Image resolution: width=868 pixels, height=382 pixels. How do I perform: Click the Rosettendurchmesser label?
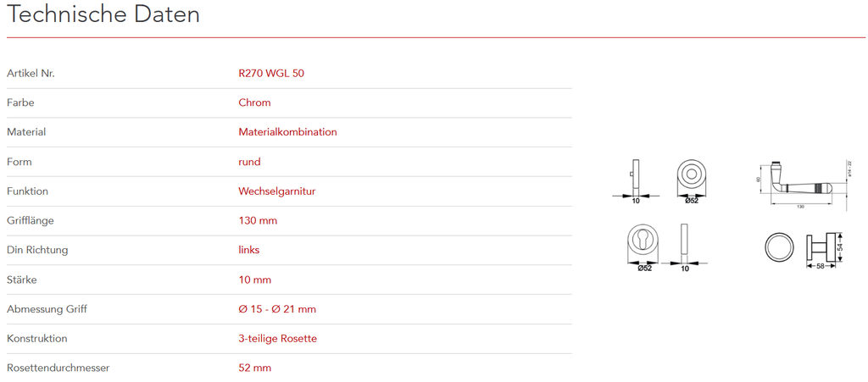click(58, 368)
